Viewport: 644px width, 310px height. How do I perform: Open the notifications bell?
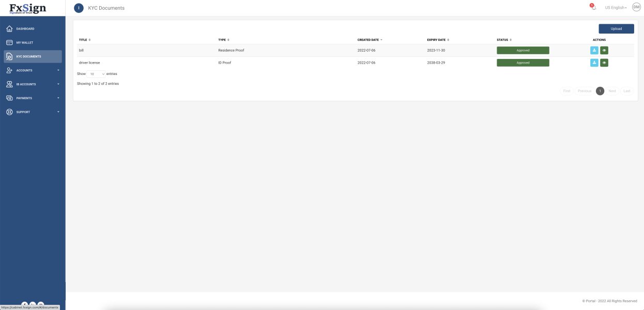(x=593, y=7)
